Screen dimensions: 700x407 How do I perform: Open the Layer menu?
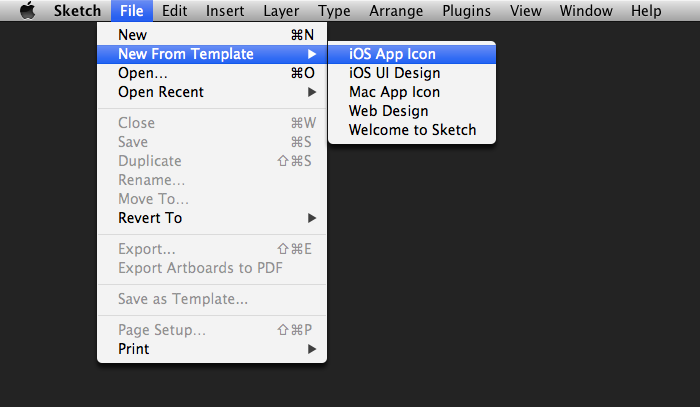[281, 10]
